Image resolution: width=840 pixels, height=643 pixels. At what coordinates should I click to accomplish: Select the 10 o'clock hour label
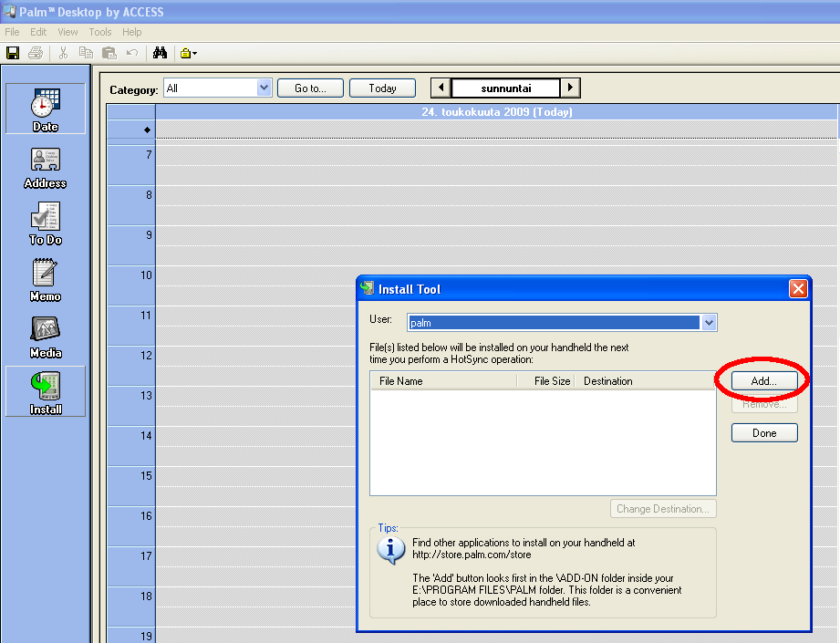click(146, 275)
